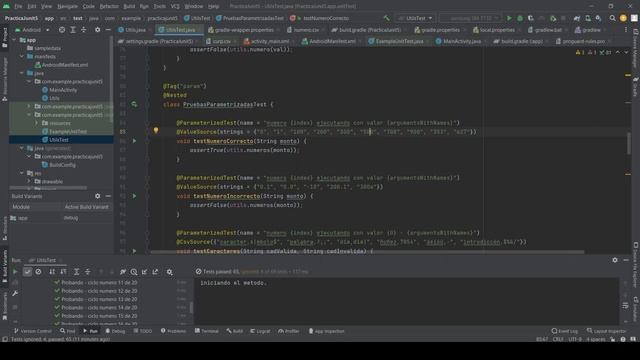
Task: Hide the Project panel with the minimize dash
Action: tap(108, 30)
